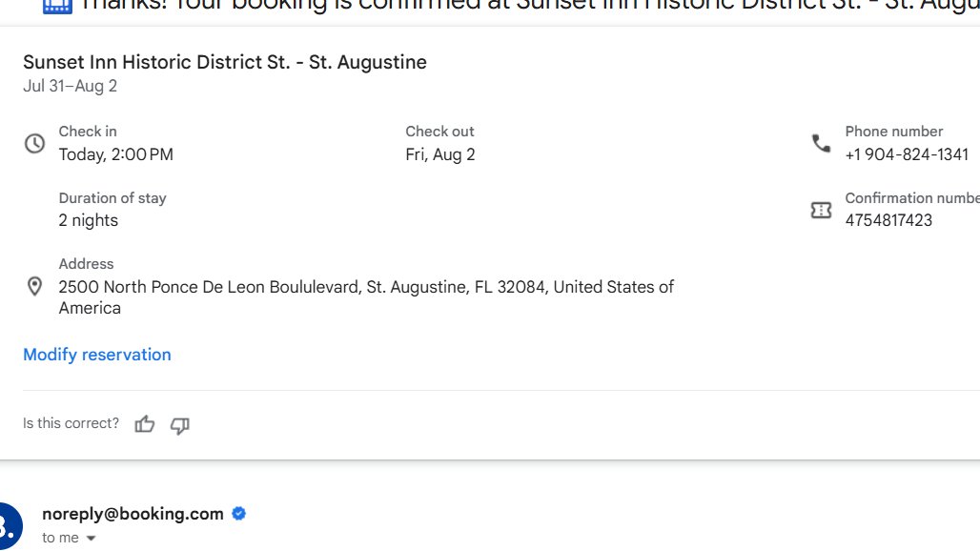
Task: Click the thumbs up feedback icon
Action: pos(145,424)
